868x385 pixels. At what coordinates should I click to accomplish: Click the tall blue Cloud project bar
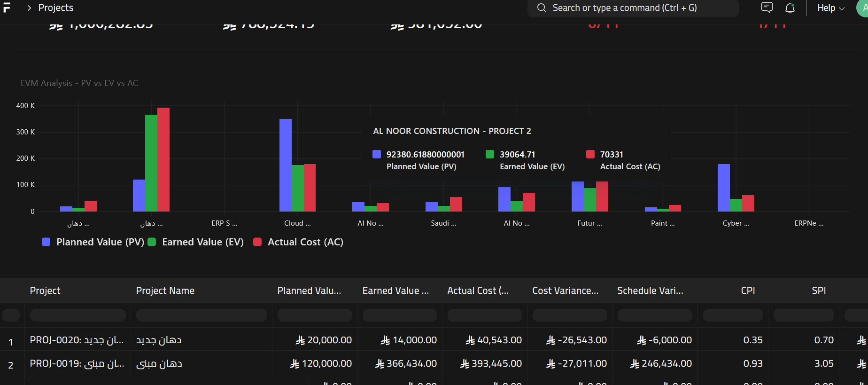[x=285, y=165]
